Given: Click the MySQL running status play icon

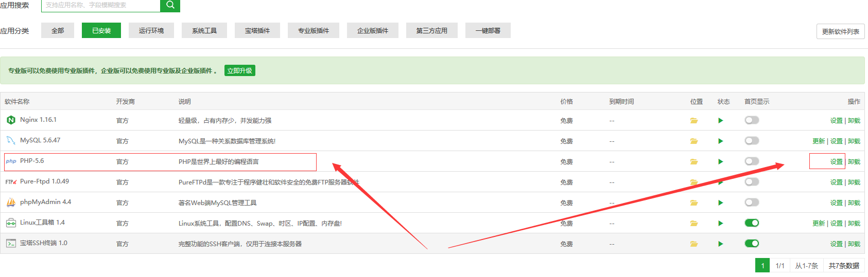Looking at the screenshot, I should (721, 141).
